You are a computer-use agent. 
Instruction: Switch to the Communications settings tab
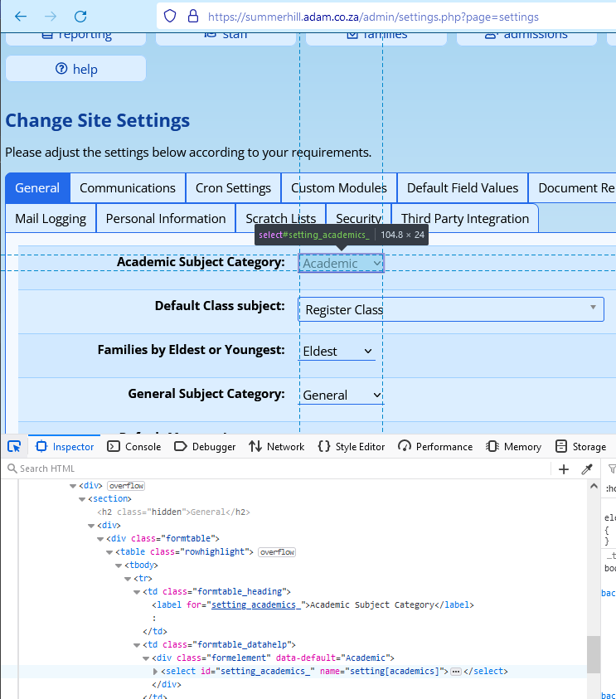[128, 188]
